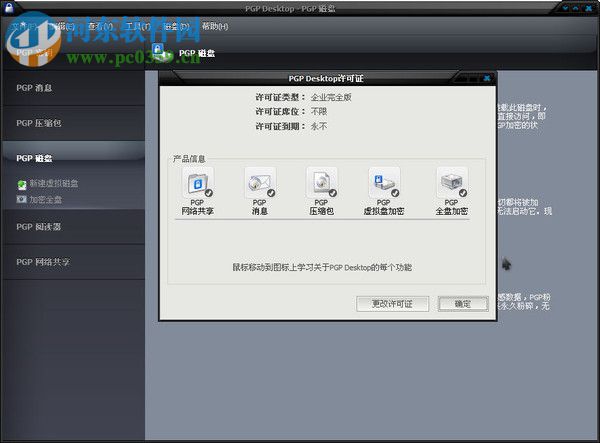
Task: Click the 不限 license seats value
Action: click(x=319, y=112)
